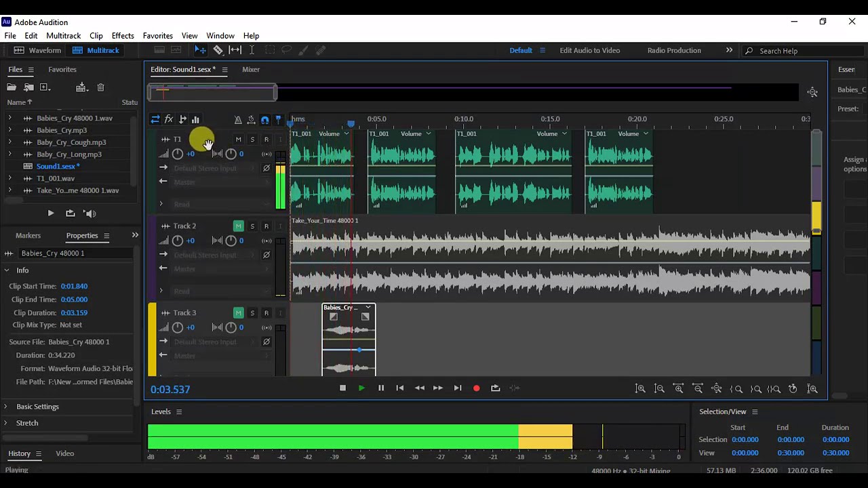Select the Time Selection tool
This screenshot has height=488, width=868.
point(252,50)
